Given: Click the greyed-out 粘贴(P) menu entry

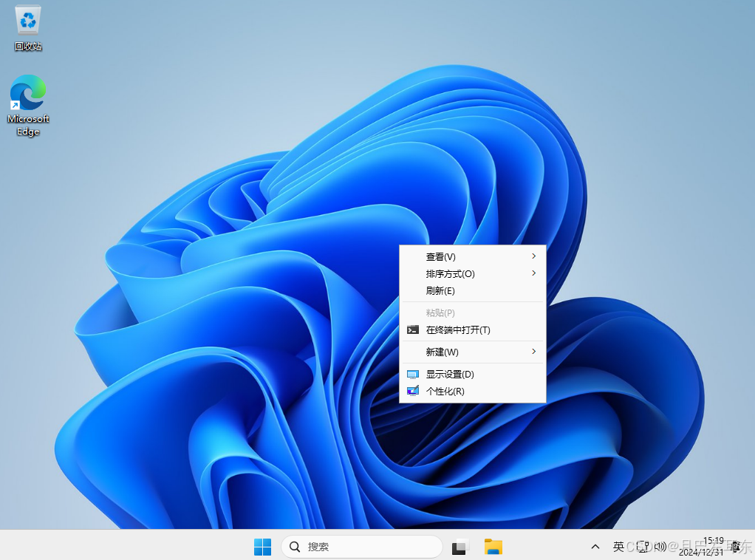Looking at the screenshot, I should [x=472, y=313].
